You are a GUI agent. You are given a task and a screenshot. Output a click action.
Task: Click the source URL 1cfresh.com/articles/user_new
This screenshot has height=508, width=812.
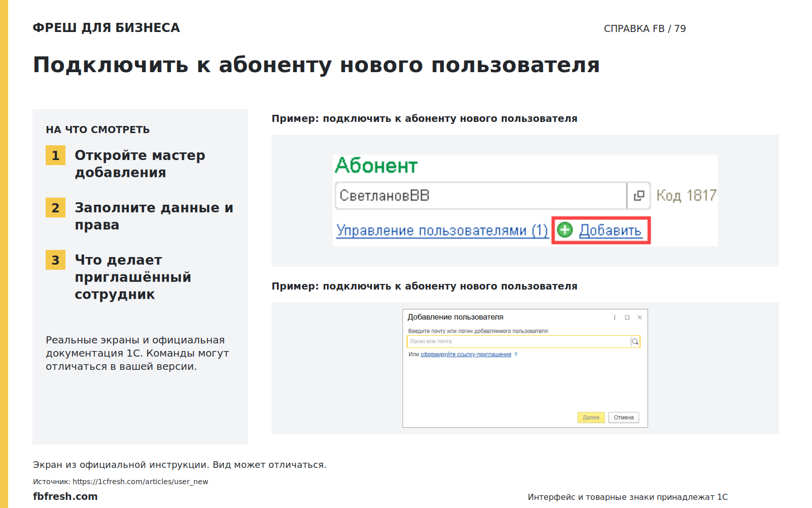coord(140,482)
